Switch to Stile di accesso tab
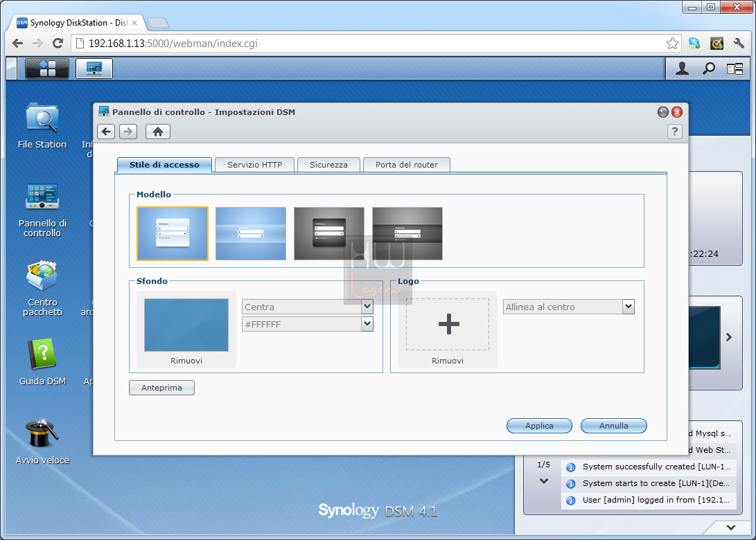The image size is (756, 540). [x=164, y=165]
